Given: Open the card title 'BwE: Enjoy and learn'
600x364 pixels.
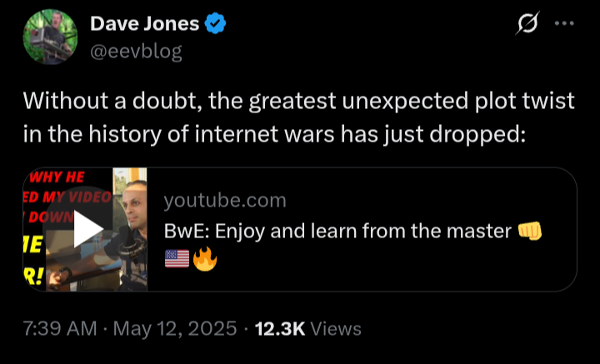Looking at the screenshot, I should point(337,231).
